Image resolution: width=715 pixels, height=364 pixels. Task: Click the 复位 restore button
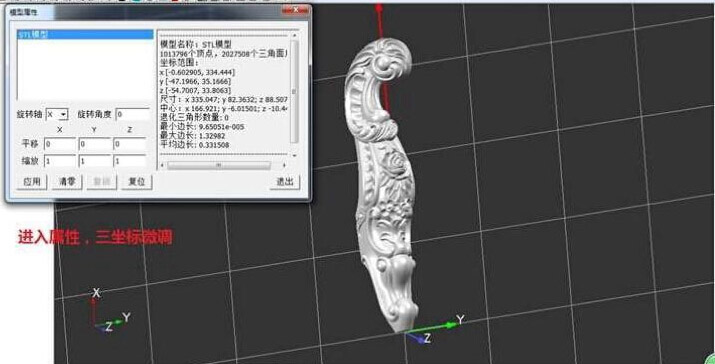coord(137,182)
